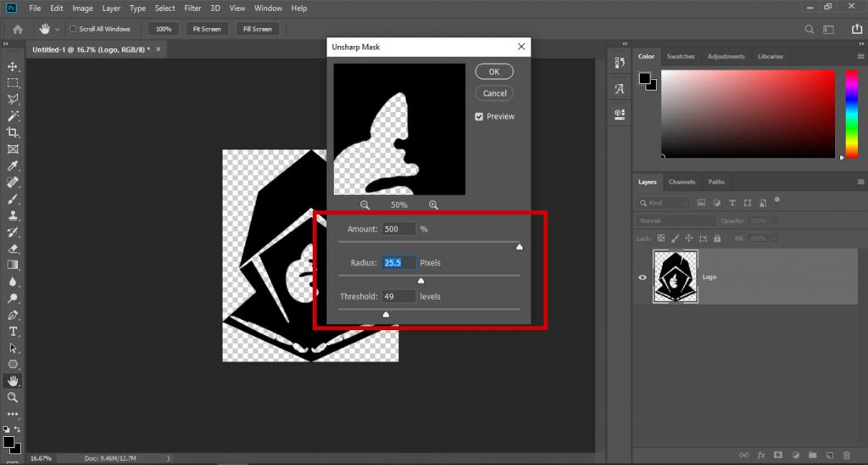Switch to the Channels tab
Screen dimensions: 868x465
pyautogui.click(x=682, y=182)
